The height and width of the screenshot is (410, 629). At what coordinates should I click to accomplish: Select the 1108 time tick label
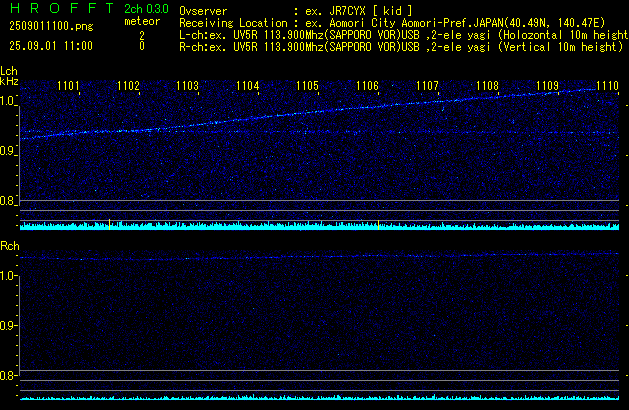coord(487,86)
